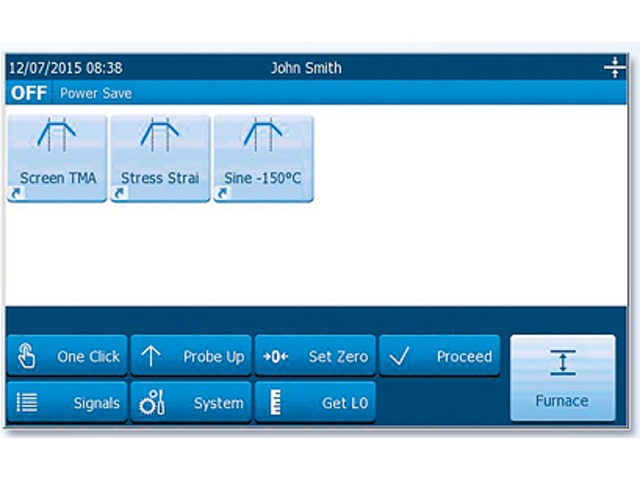Select the Screen TMA method tile
This screenshot has height=480, width=640.
[x=56, y=158]
